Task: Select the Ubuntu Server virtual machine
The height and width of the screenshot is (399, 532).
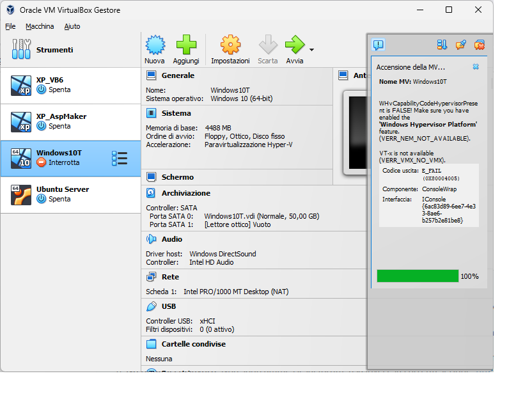Action: 70,195
